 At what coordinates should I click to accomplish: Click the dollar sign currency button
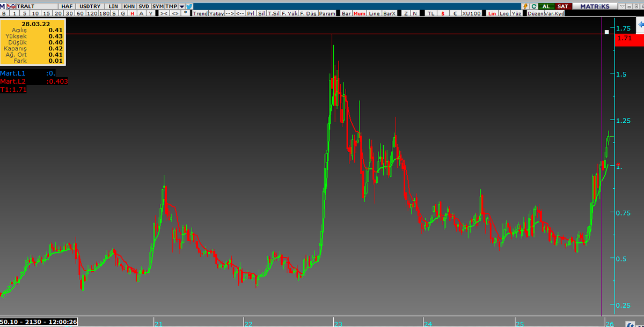pyautogui.click(x=443, y=13)
